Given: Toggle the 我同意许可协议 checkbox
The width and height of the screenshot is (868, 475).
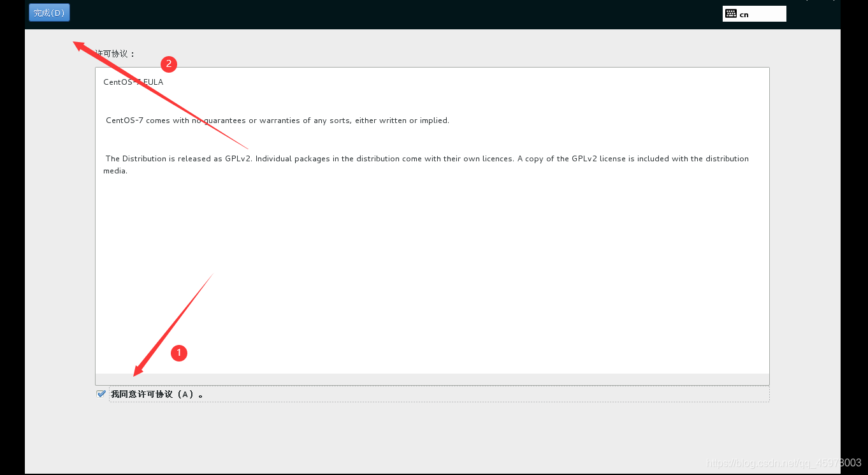Looking at the screenshot, I should click(x=101, y=394).
